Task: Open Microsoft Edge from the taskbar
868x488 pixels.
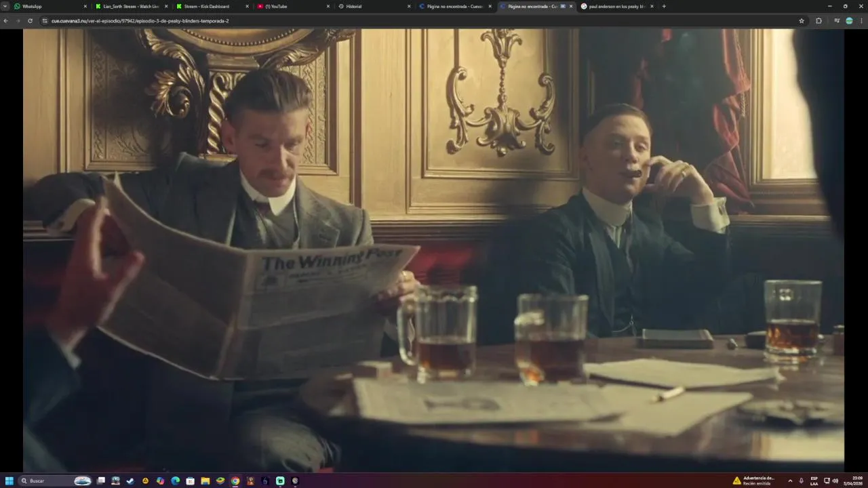Action: coord(175,481)
